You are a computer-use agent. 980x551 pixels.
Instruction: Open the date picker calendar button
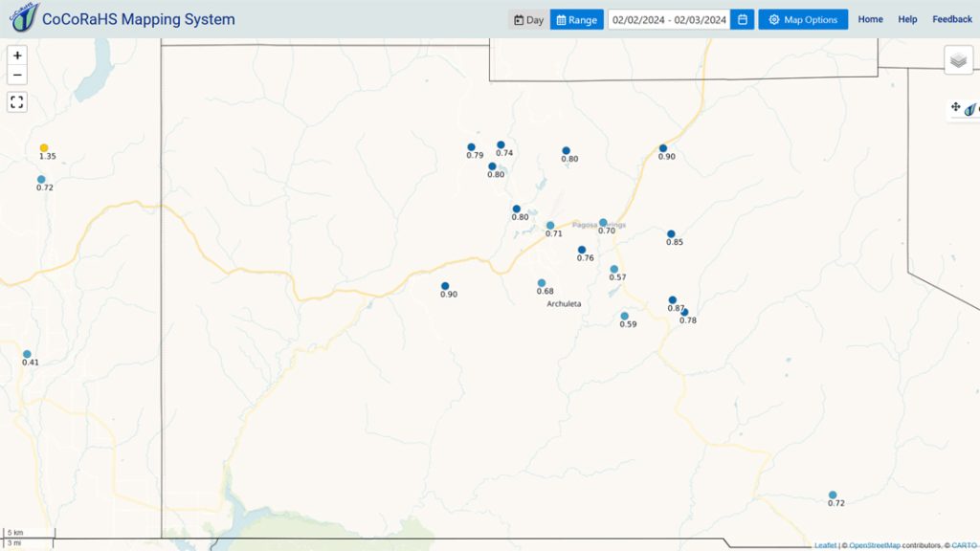point(743,19)
